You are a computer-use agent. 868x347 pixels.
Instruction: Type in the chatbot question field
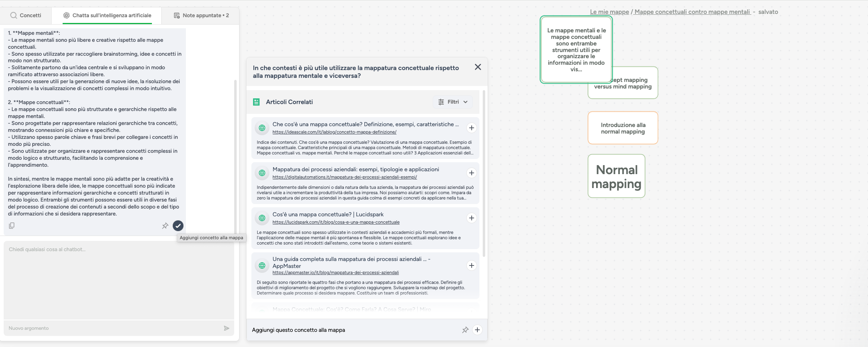click(119, 279)
